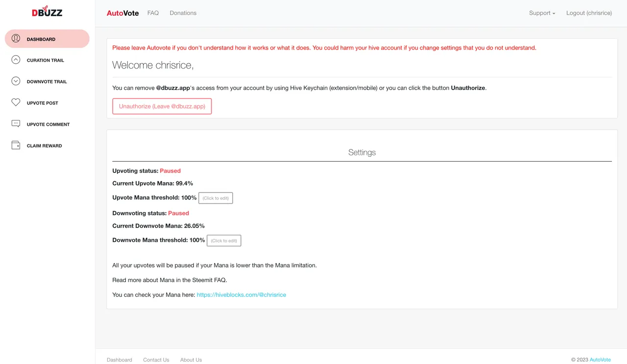Click the footer About Us link

click(x=191, y=360)
